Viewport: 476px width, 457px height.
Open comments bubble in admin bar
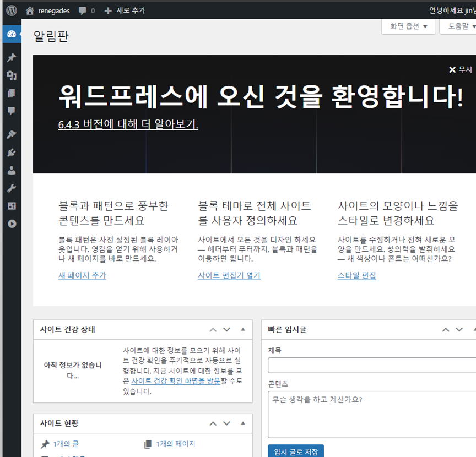click(x=86, y=10)
